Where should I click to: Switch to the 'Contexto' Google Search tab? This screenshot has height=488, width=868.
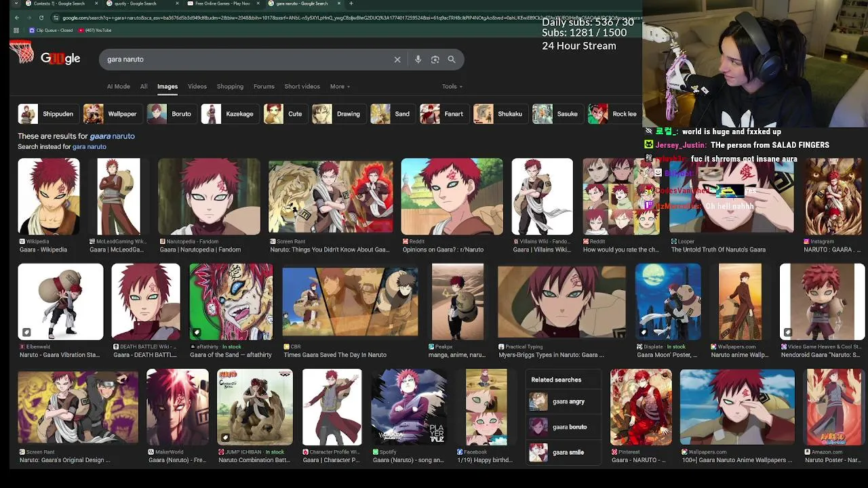(61, 3)
